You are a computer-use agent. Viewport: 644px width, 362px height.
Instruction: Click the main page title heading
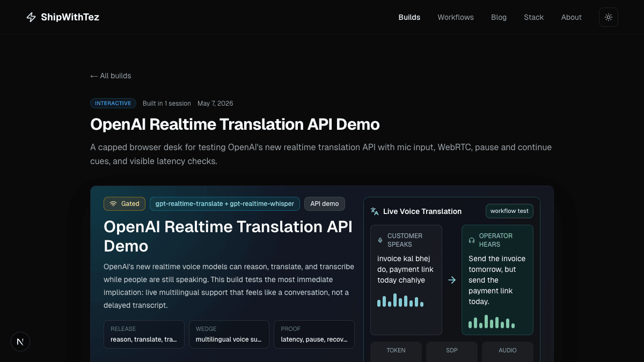coord(235,124)
